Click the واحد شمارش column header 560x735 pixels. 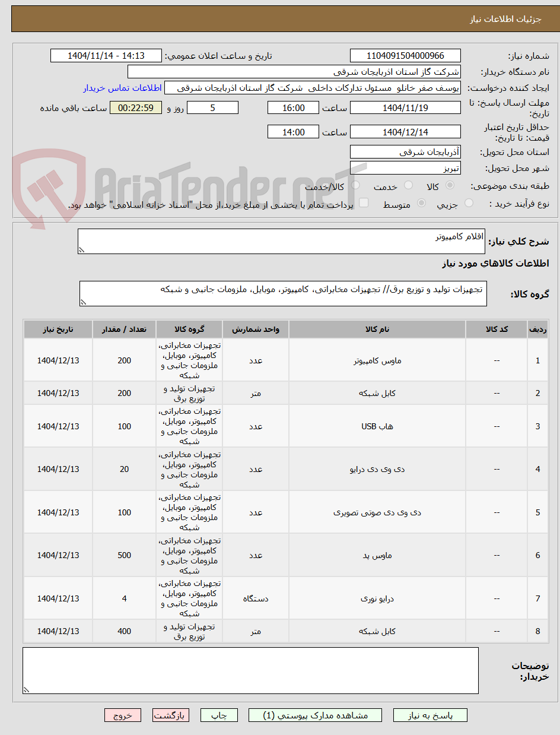click(x=255, y=329)
